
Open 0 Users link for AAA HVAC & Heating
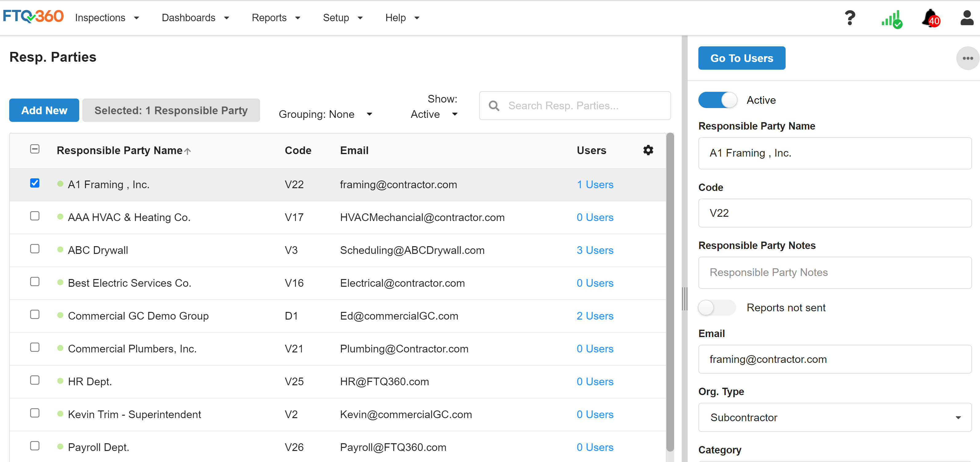pos(595,218)
